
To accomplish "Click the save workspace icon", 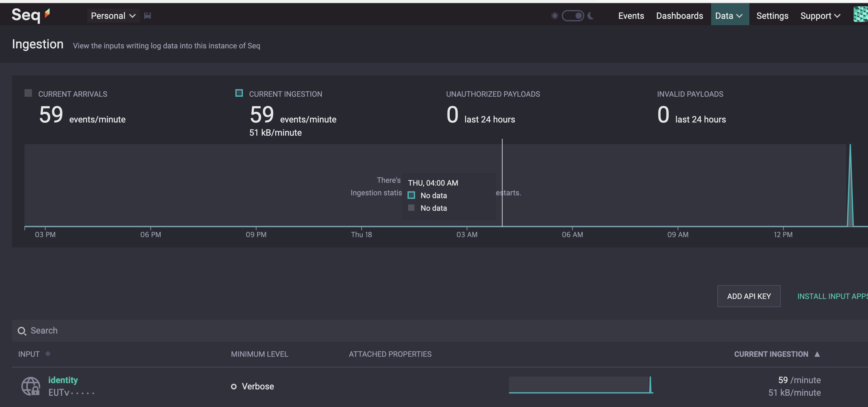I will click(147, 15).
